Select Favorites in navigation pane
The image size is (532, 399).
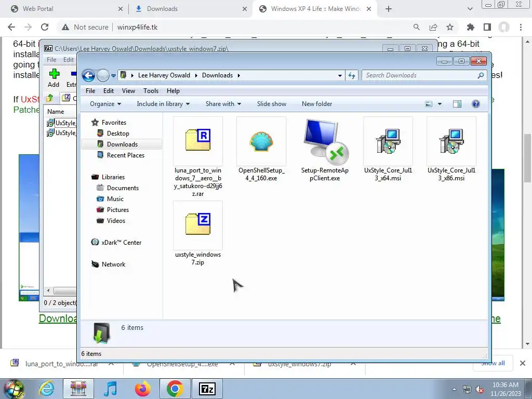pos(114,123)
